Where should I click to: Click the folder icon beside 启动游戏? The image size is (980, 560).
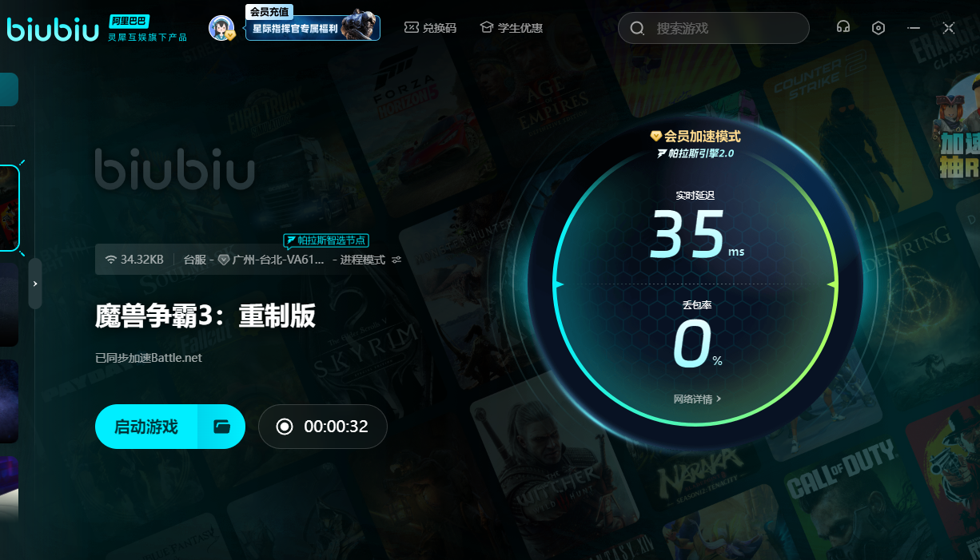click(x=221, y=427)
